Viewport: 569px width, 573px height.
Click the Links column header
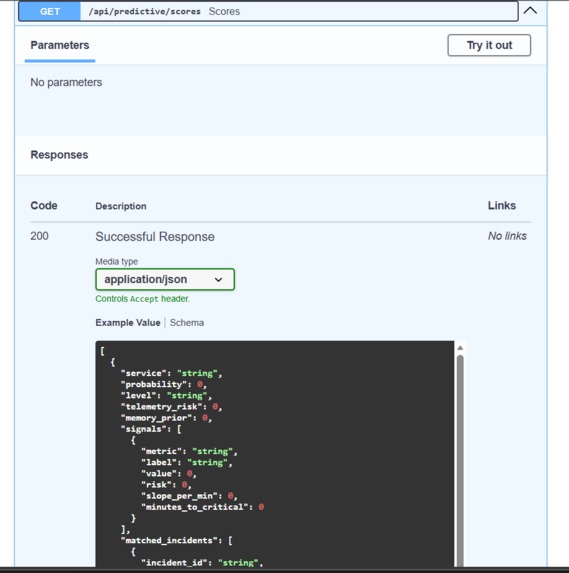502,206
